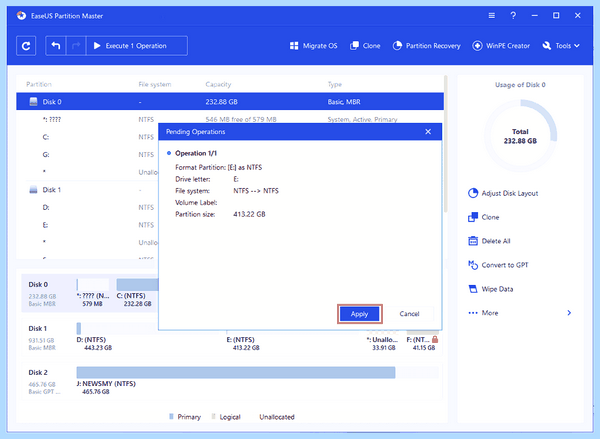Click Cancel in the Pending Operations dialog
The height and width of the screenshot is (439, 600).
click(x=409, y=314)
